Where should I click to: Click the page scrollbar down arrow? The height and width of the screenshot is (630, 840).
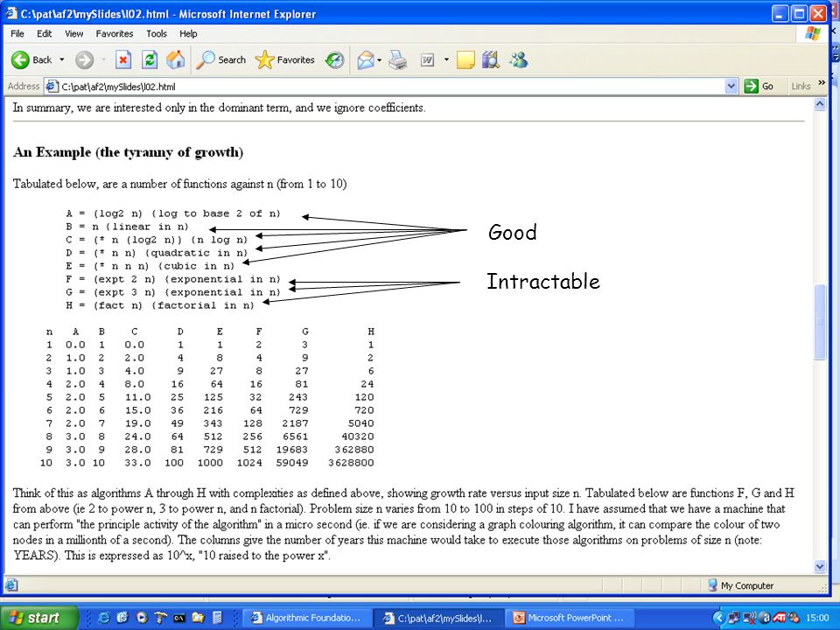tap(820, 566)
